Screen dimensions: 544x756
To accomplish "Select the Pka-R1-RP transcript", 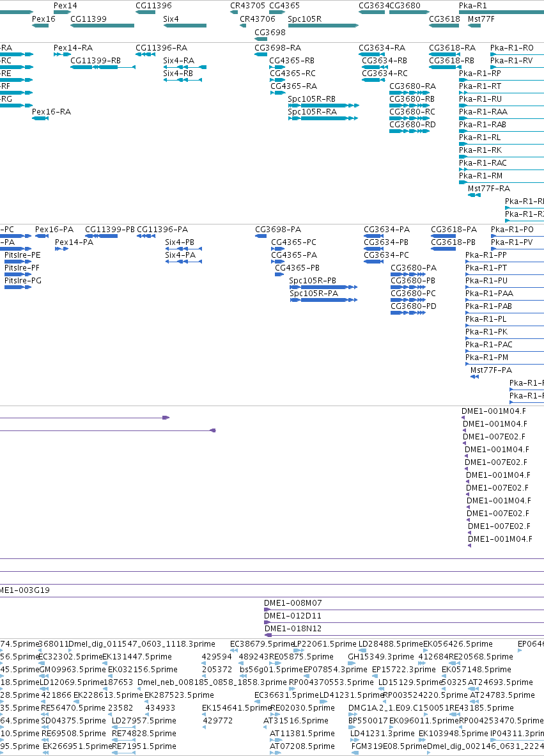I will 501,80.
